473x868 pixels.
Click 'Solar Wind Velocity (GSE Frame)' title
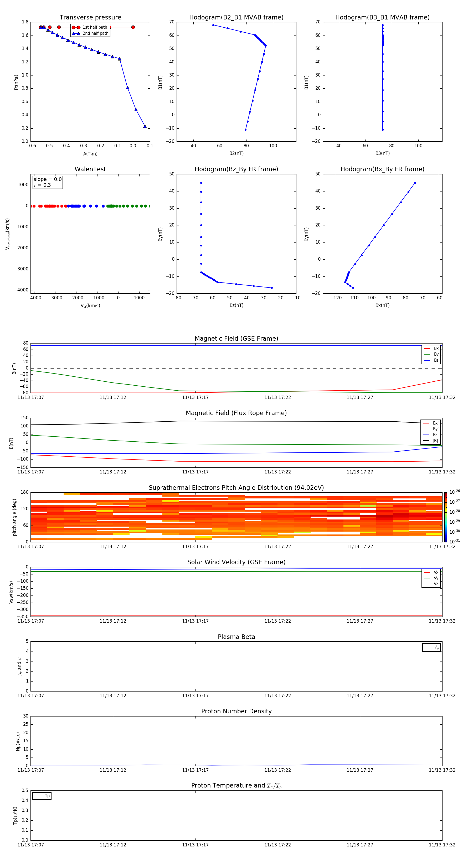pos(236,562)
